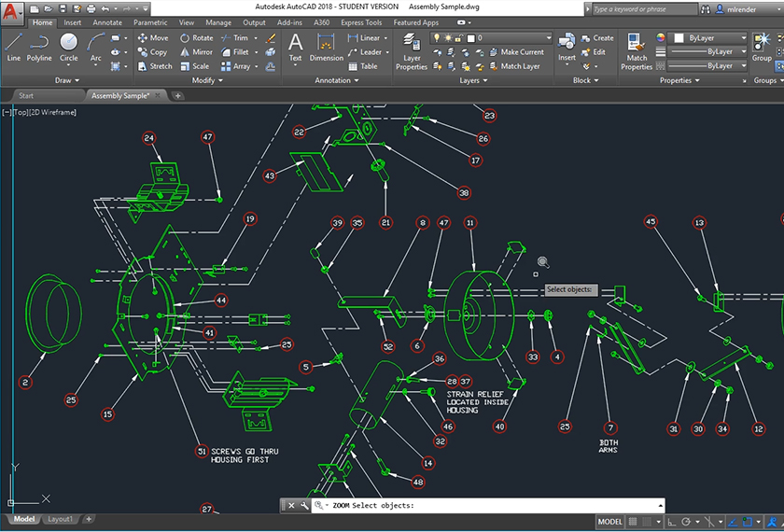Image resolution: width=784 pixels, height=532 pixels.
Task: Switch to the Annotate ribbon tab
Action: pos(106,22)
